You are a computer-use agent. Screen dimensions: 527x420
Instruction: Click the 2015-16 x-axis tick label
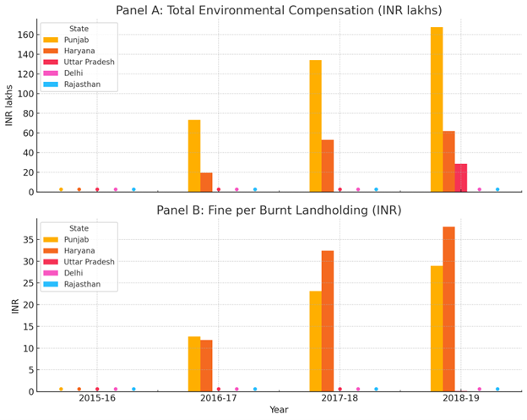pyautogui.click(x=97, y=398)
